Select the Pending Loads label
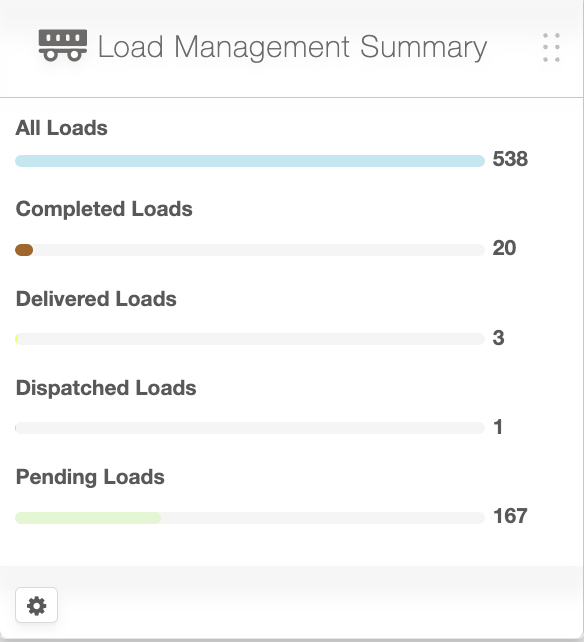This screenshot has width=584, height=642. click(90, 477)
